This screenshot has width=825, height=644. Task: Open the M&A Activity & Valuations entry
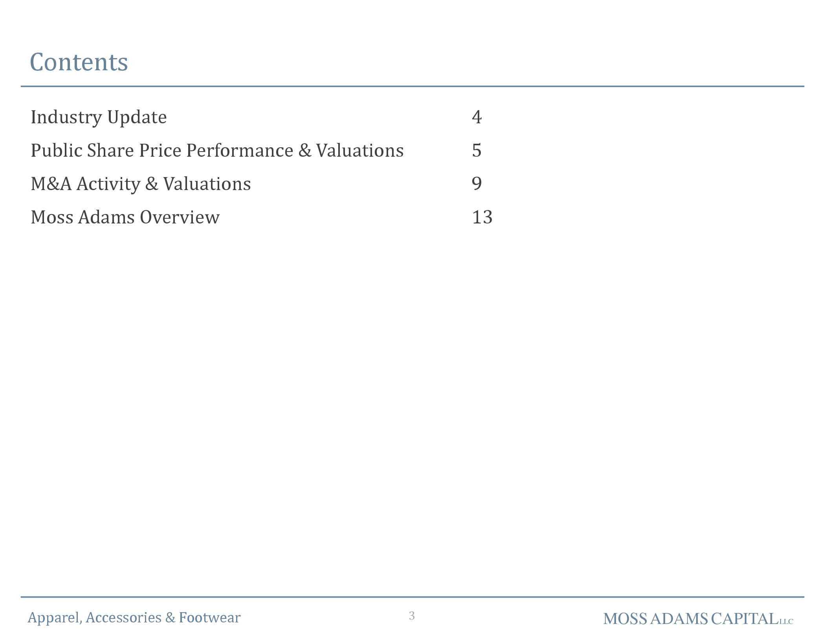141,184
